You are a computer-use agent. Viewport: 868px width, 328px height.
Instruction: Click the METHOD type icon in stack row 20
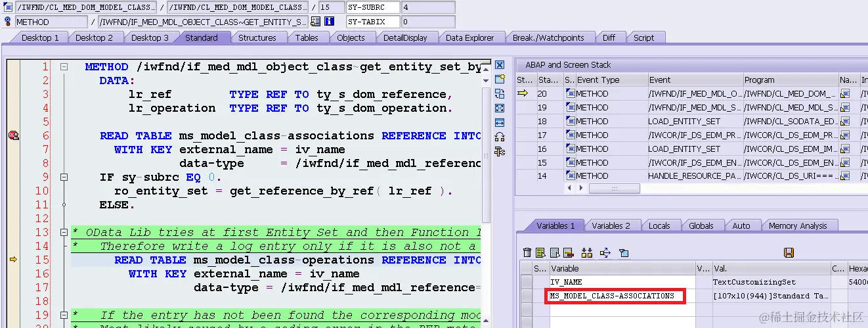[570, 93]
